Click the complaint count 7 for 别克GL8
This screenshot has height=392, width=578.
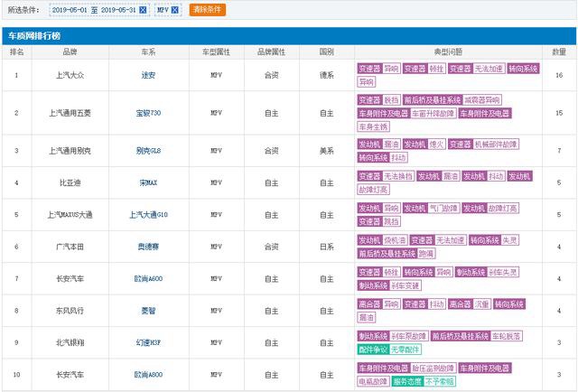[559, 151]
